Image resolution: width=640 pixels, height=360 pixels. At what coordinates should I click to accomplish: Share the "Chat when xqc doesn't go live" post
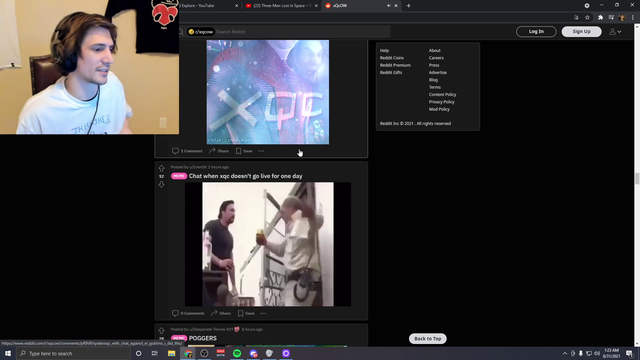coord(221,313)
